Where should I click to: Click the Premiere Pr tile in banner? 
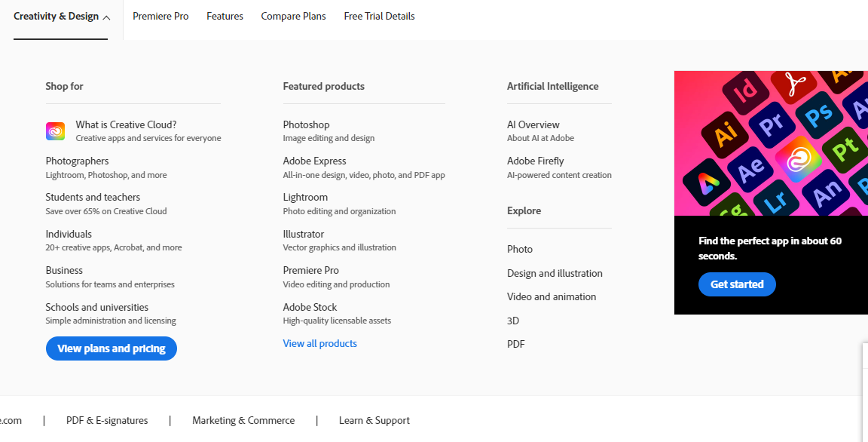coord(772,125)
